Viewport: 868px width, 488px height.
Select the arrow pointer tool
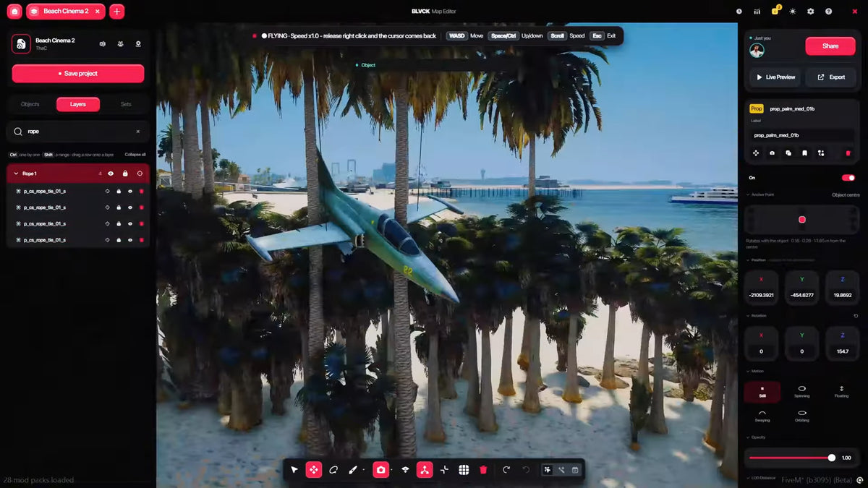[x=294, y=470]
